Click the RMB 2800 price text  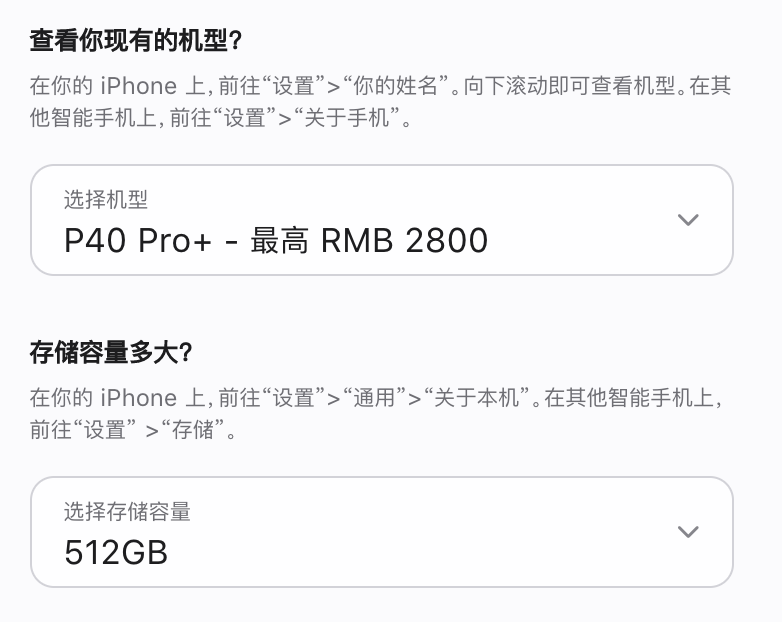(x=404, y=240)
